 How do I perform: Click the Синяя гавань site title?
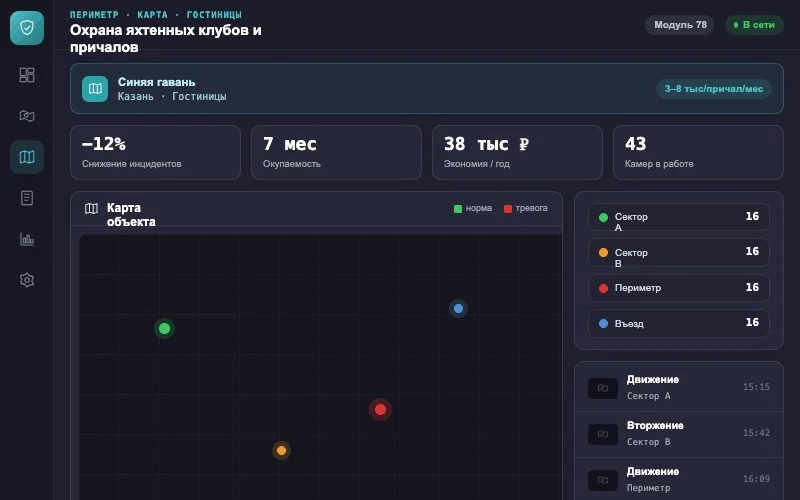(x=156, y=82)
